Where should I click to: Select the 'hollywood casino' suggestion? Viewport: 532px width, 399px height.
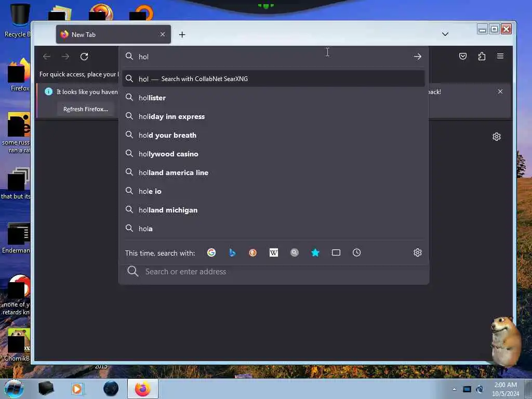click(x=273, y=154)
